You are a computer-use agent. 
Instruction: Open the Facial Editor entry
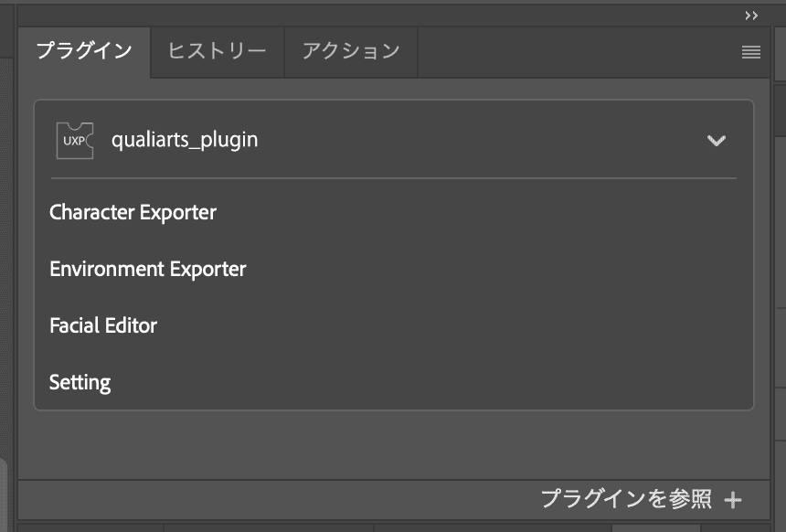click(x=103, y=325)
